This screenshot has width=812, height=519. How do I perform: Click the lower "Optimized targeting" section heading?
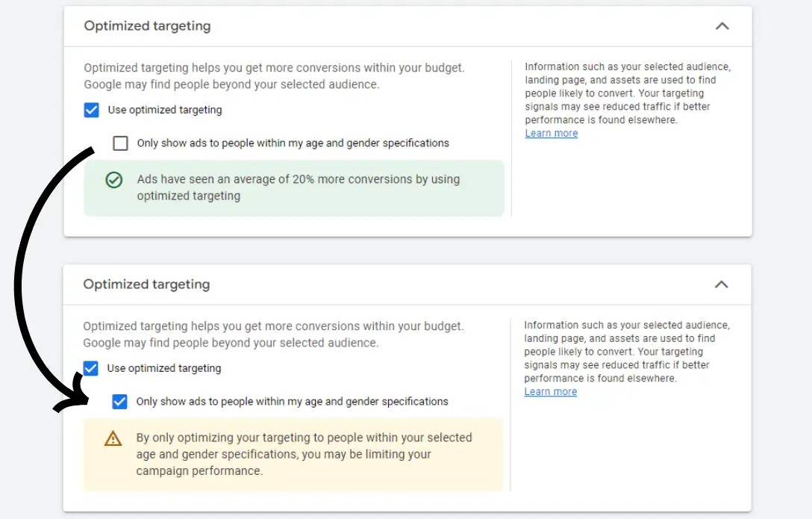point(146,285)
